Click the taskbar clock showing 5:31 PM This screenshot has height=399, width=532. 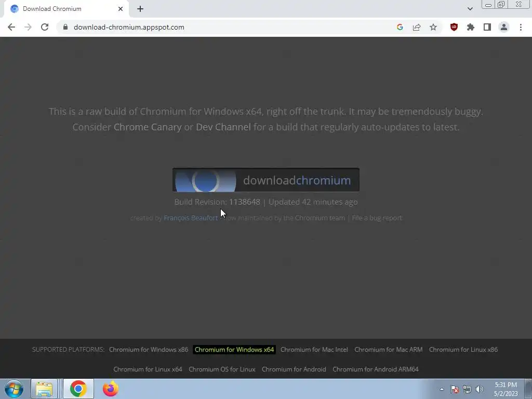(x=506, y=389)
